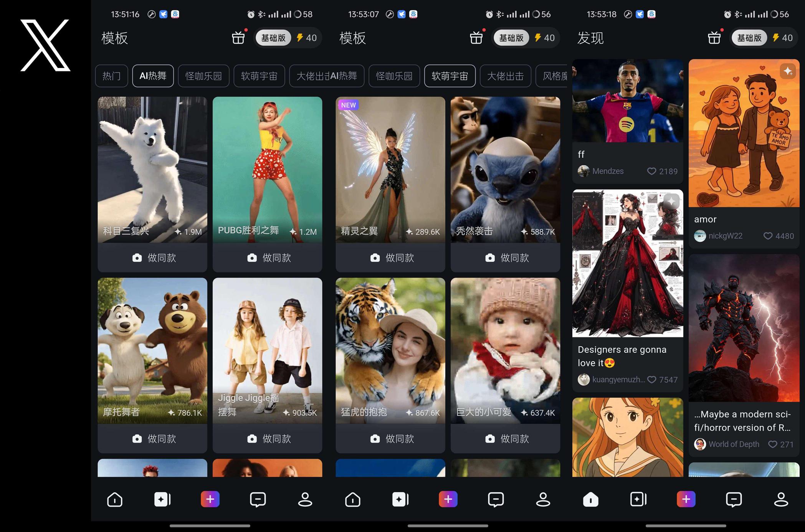This screenshot has height=532, width=805.
Task: Select the AI热舞 tab in the first screen
Action: [x=153, y=76]
